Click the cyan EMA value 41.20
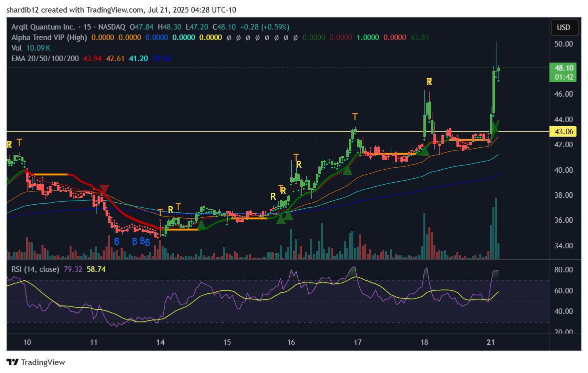This screenshot has width=588, height=373. (x=139, y=59)
